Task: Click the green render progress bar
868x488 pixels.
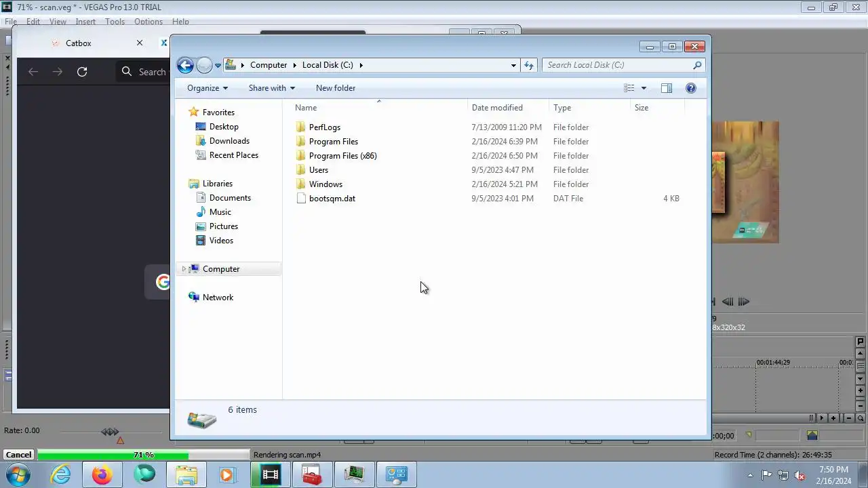Action: pyautogui.click(x=113, y=455)
